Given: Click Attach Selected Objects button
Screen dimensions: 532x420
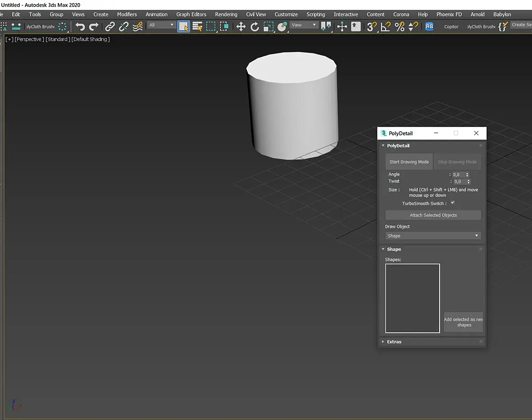Looking at the screenshot, I should 433,215.
